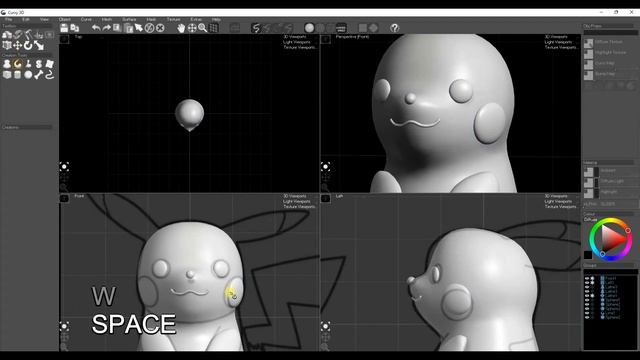Click the Diffuse Light material swatch
The image size is (640, 360).
click(x=588, y=182)
